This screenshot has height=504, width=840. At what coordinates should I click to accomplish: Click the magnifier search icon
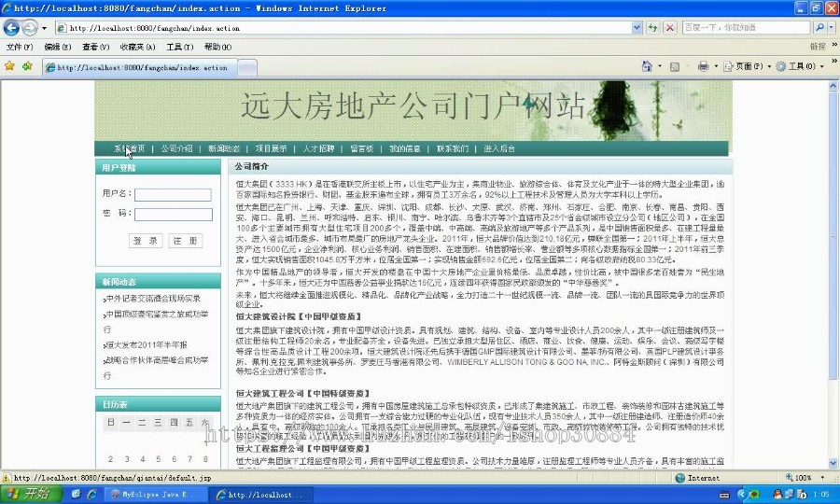click(x=819, y=27)
